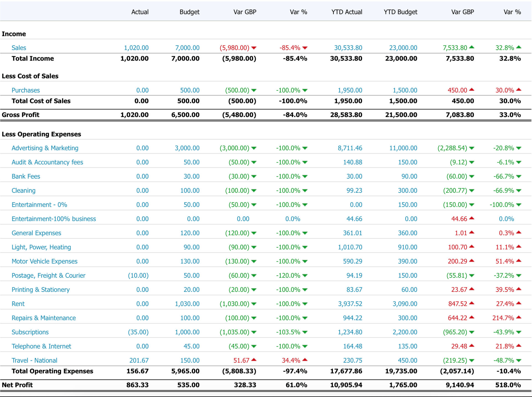
Task: Open the Advertising & Marketing account
Action: [x=45, y=148]
